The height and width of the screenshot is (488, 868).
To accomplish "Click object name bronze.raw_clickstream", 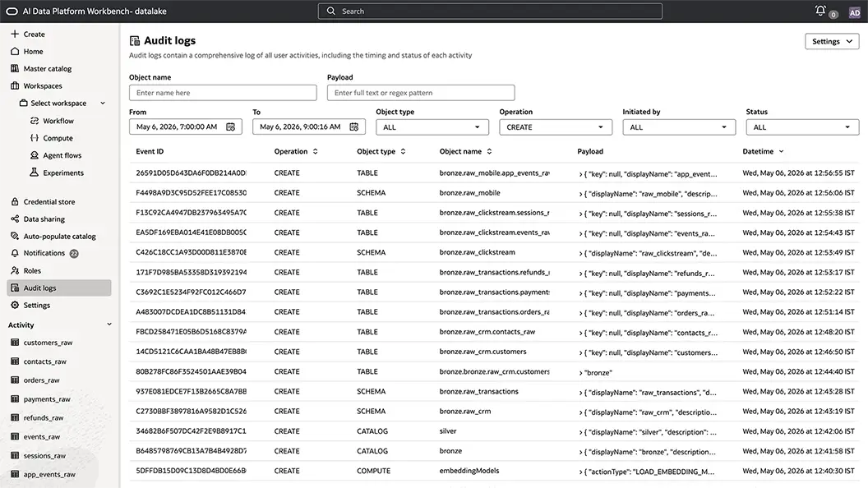I will (x=478, y=252).
